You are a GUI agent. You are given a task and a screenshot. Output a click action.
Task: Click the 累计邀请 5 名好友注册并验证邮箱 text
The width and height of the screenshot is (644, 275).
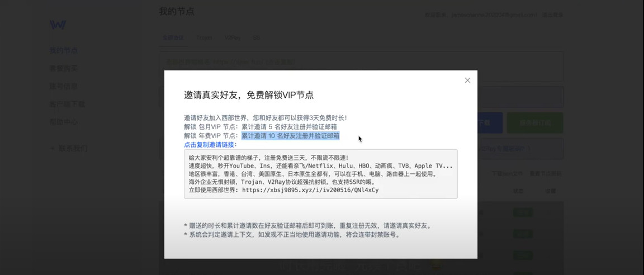[289, 127]
